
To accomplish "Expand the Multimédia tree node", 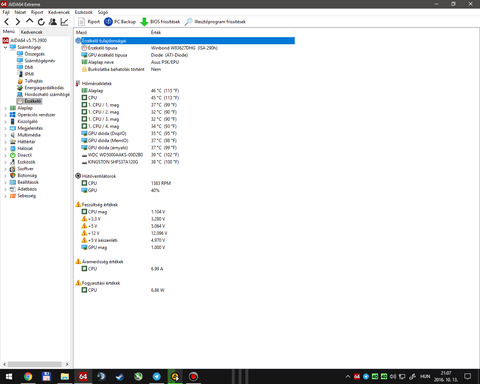I will click(x=5, y=135).
